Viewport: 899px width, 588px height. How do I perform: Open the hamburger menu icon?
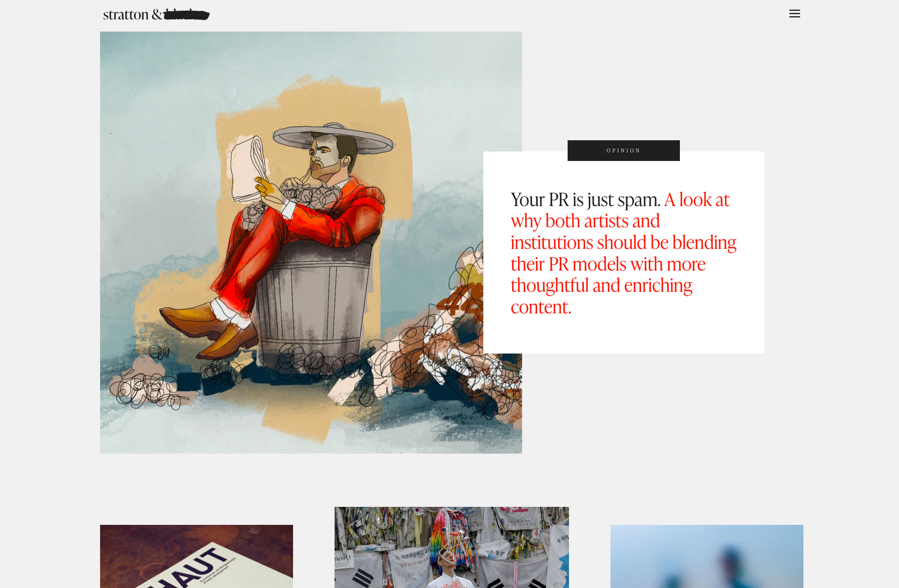(794, 14)
